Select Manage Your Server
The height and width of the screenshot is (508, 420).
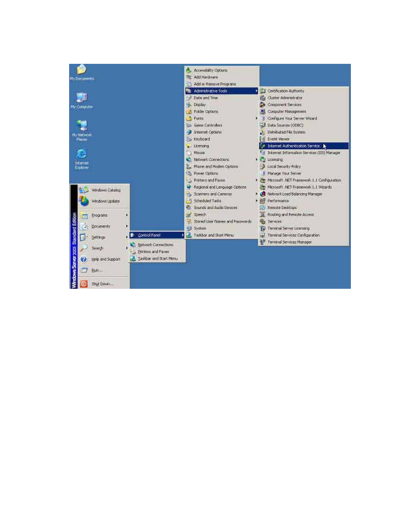(x=304, y=173)
